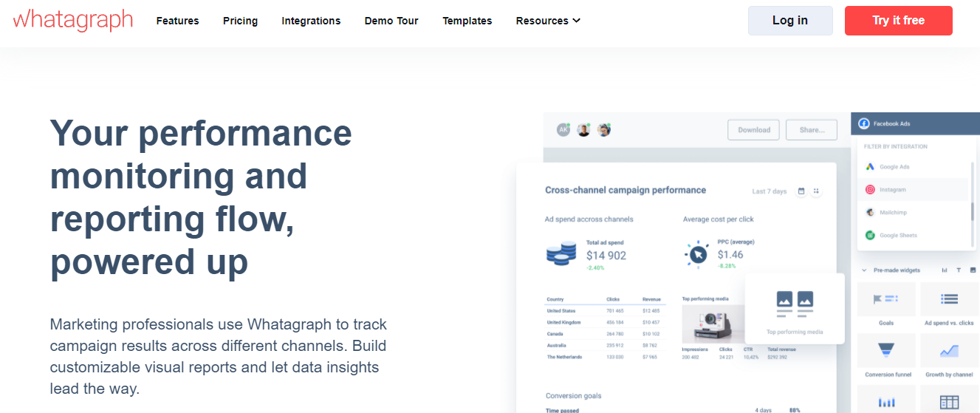Select Google Ads in integration filter
This screenshot has height=413, width=980.
(894, 167)
